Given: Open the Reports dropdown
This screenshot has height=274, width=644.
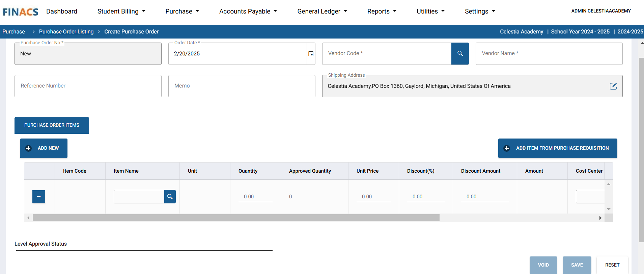Looking at the screenshot, I should point(382,11).
